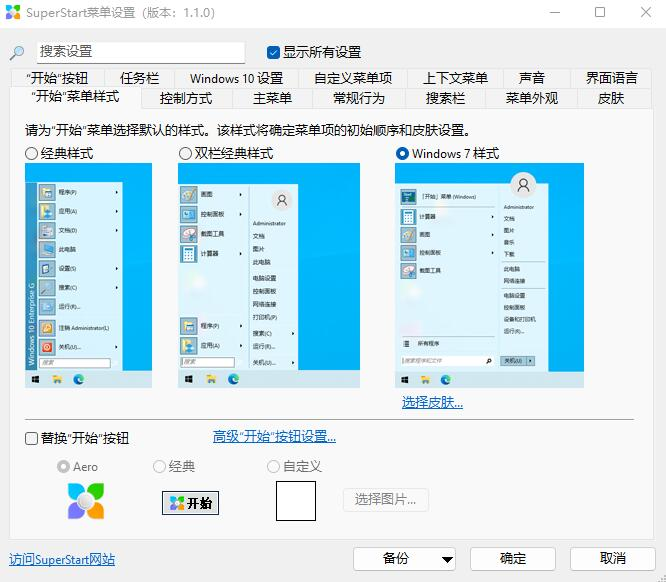Open the 自定义菜单项 tab
The width and height of the screenshot is (666, 582).
click(353, 78)
